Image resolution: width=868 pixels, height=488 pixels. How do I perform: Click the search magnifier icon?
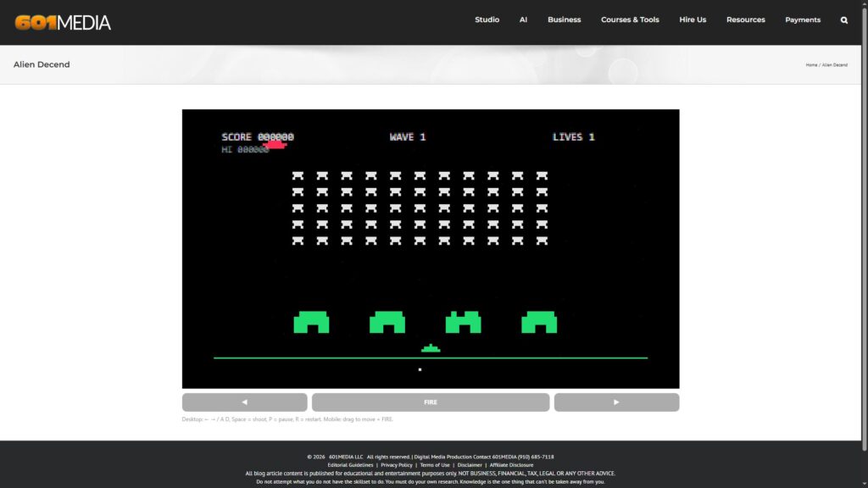coord(844,19)
